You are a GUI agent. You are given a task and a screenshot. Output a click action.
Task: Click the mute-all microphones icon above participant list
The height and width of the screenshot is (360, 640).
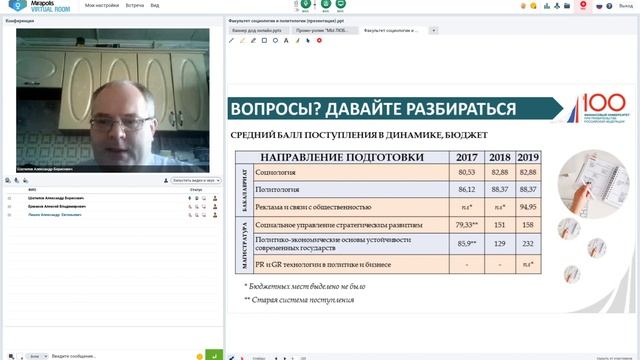(17, 180)
